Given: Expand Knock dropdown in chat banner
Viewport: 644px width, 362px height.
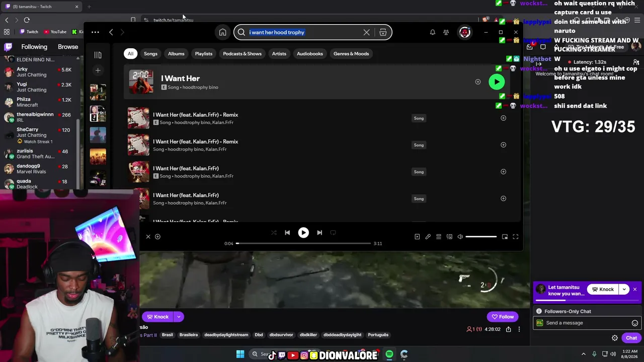Looking at the screenshot, I should pos(624,290).
